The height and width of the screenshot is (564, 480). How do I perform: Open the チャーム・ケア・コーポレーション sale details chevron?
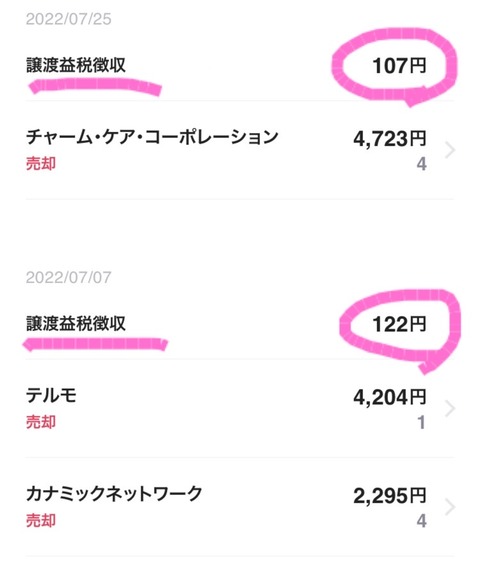450,150
